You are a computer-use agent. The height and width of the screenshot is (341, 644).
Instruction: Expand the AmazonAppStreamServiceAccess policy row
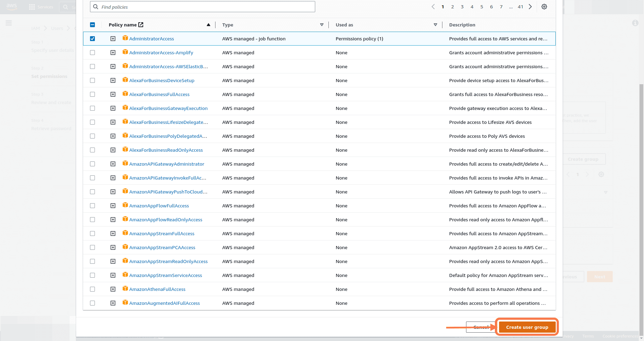(x=113, y=275)
